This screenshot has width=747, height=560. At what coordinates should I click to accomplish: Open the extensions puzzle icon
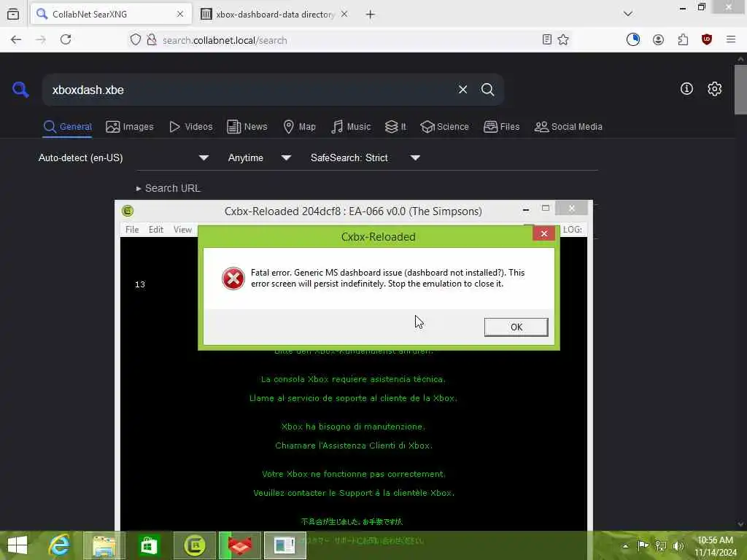click(683, 39)
